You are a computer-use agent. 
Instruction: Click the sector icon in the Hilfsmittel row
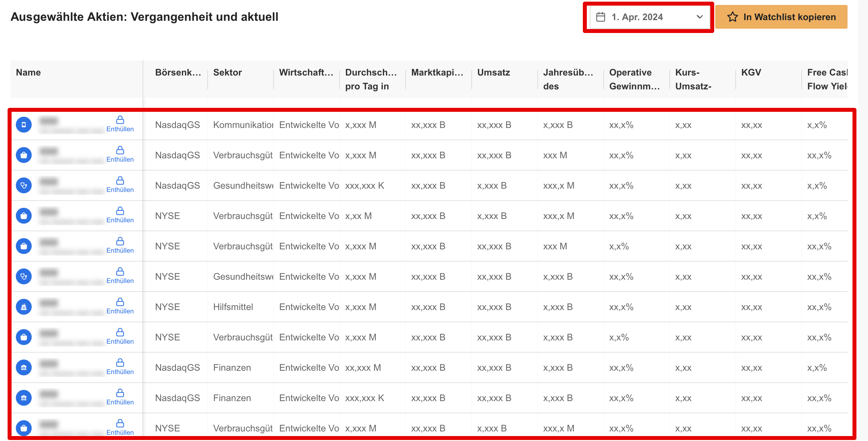(23, 307)
